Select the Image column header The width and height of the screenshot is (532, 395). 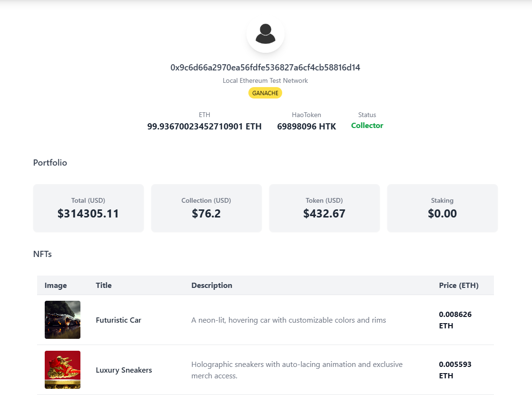pos(56,285)
